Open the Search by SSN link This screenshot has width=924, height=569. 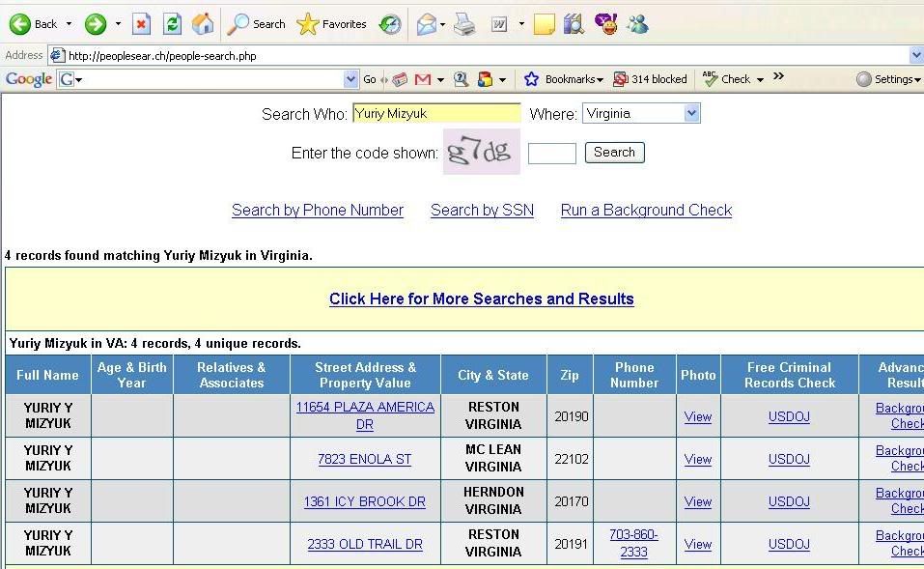pyautogui.click(x=482, y=210)
